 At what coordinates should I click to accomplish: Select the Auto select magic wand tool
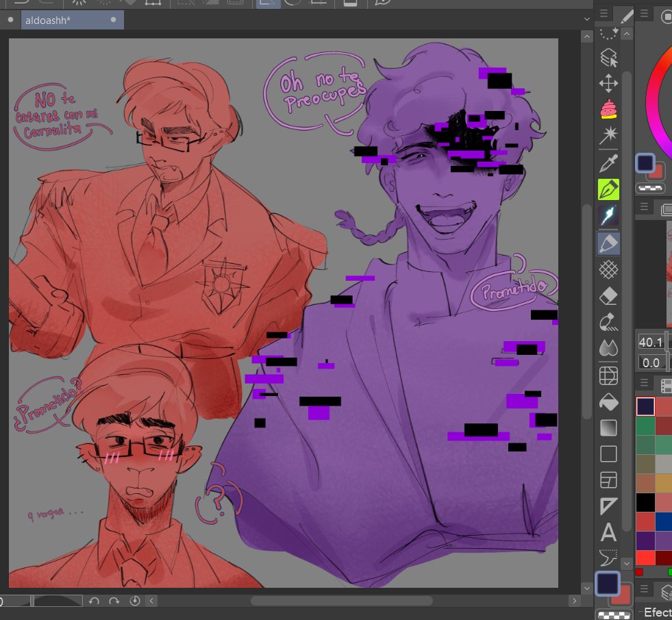point(608,136)
